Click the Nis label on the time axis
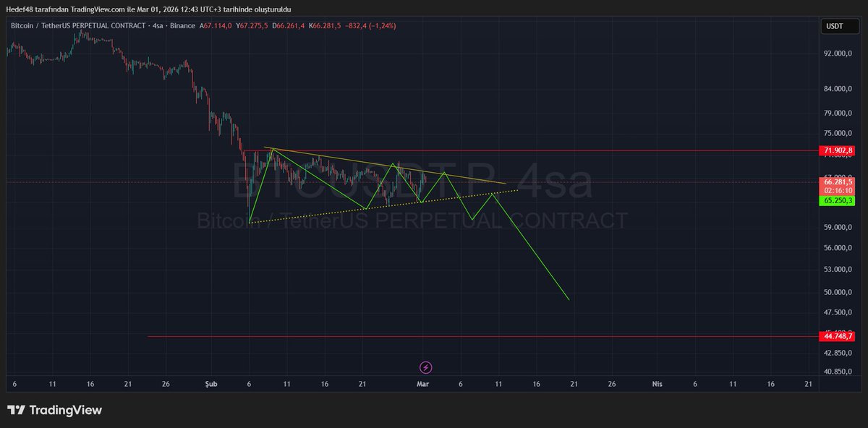Screen dimensions: 868x428 tap(657, 384)
